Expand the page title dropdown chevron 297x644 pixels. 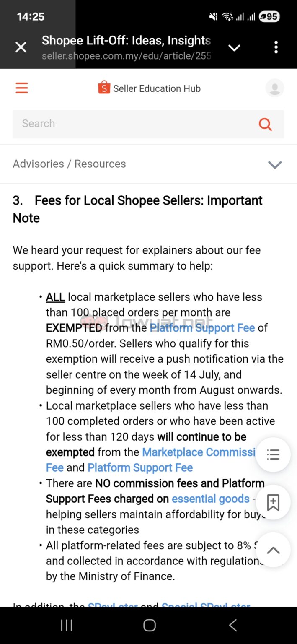click(x=234, y=47)
